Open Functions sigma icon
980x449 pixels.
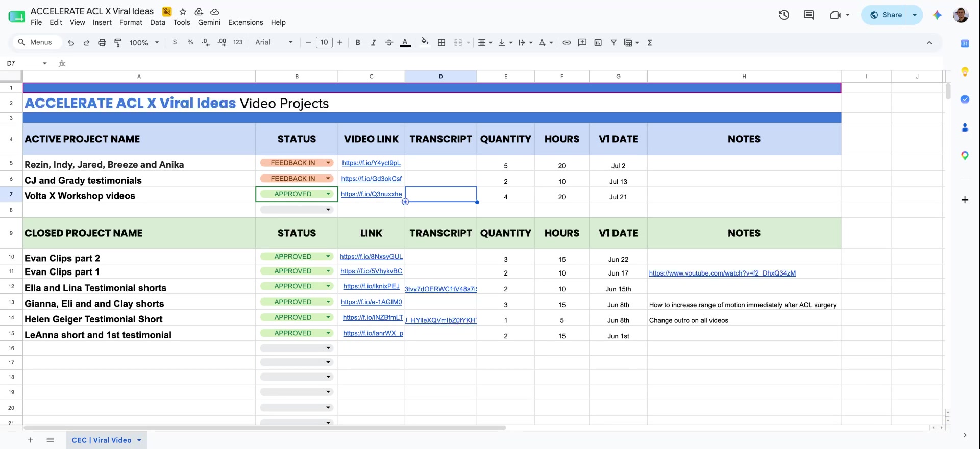[x=650, y=43]
